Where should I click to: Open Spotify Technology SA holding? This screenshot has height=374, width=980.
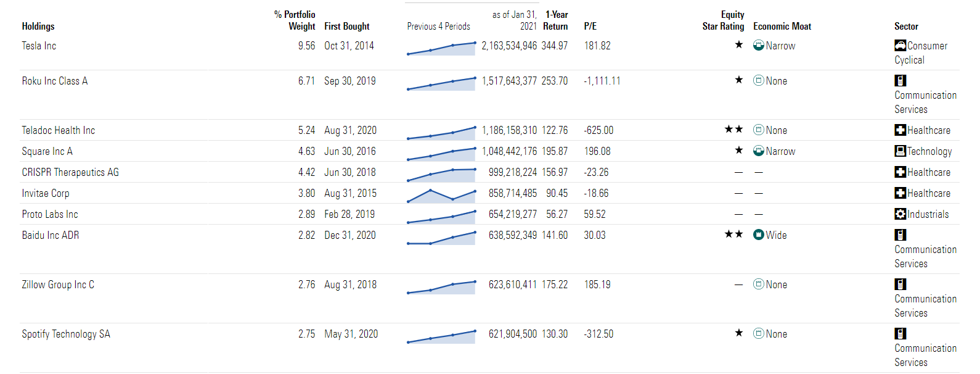point(66,334)
